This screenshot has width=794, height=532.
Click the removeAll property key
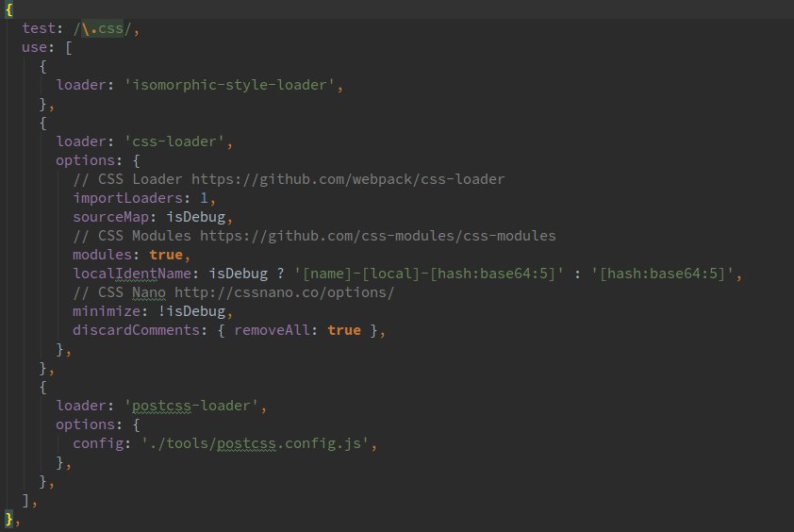pos(272,330)
